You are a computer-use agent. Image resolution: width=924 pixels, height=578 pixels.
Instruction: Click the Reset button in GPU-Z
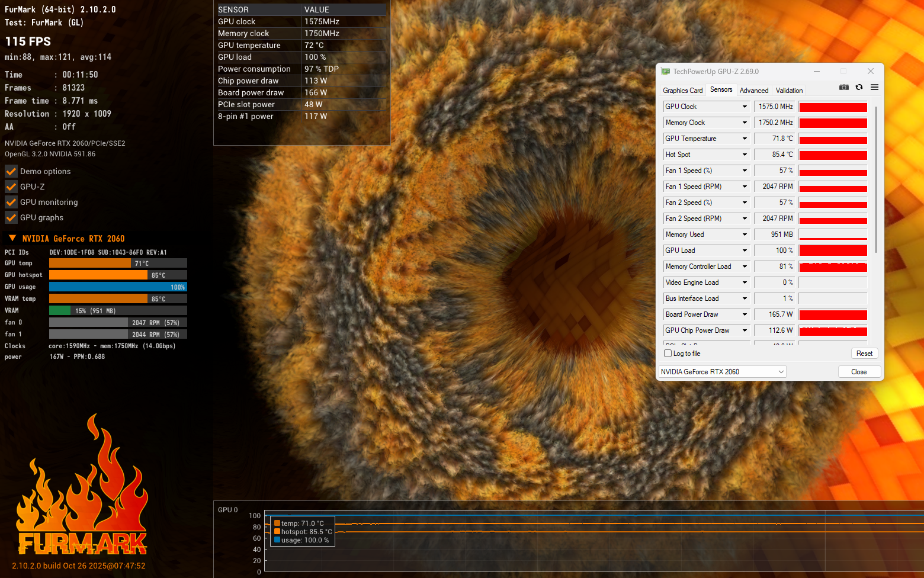[864, 354]
